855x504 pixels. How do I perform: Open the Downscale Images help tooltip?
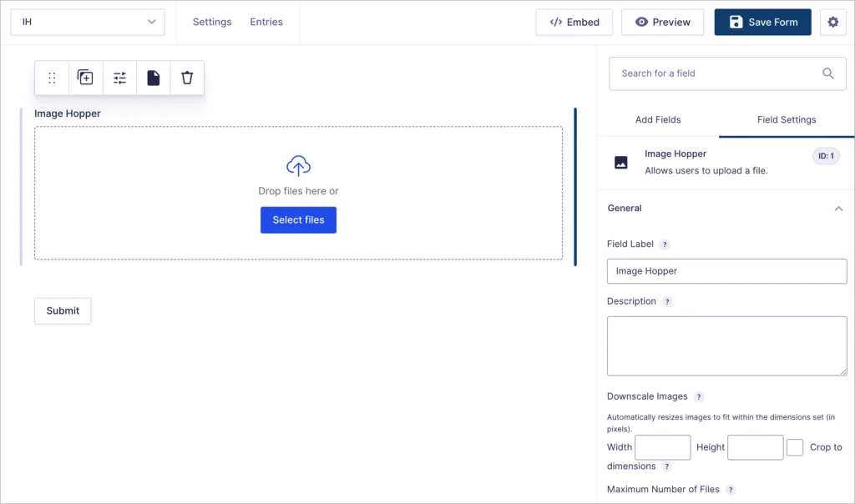point(699,396)
